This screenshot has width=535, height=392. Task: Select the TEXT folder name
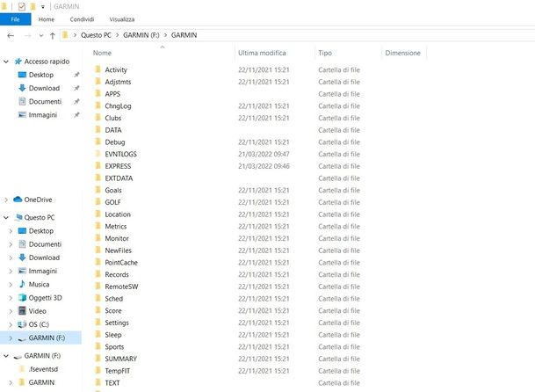pyautogui.click(x=112, y=383)
